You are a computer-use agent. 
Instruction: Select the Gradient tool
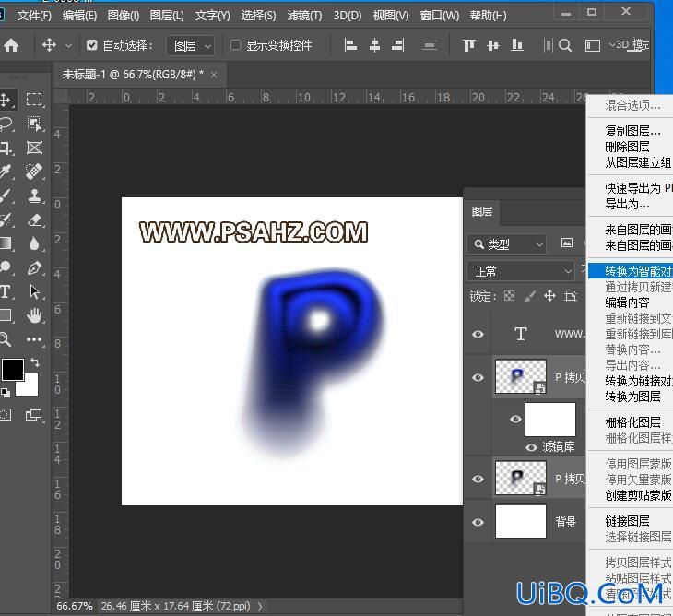click(6, 243)
